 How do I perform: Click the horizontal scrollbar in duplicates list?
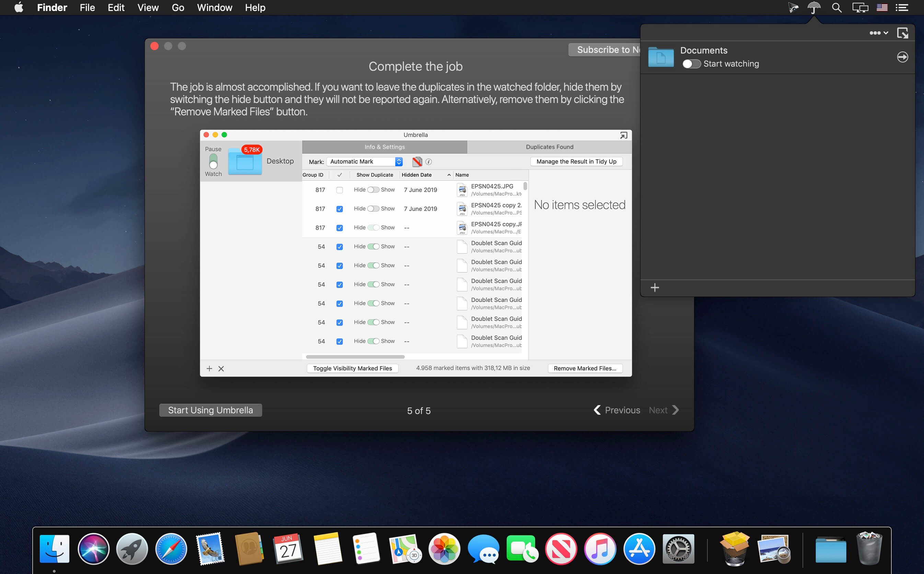tap(355, 357)
